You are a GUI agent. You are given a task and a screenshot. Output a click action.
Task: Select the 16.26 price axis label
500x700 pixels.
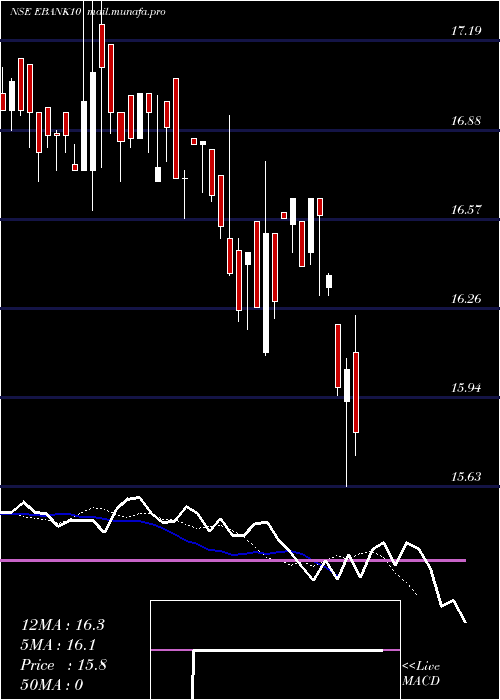click(467, 298)
